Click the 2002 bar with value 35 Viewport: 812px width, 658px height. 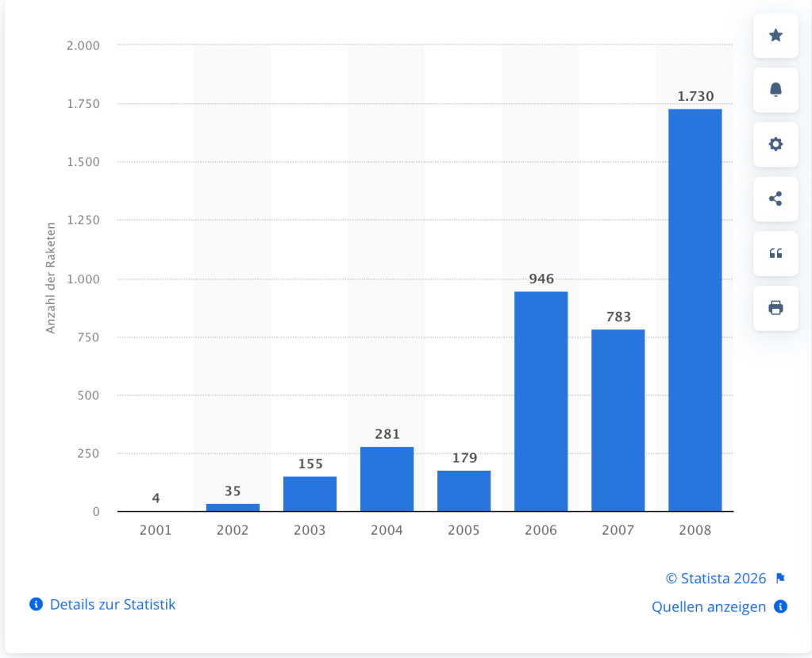coord(233,507)
